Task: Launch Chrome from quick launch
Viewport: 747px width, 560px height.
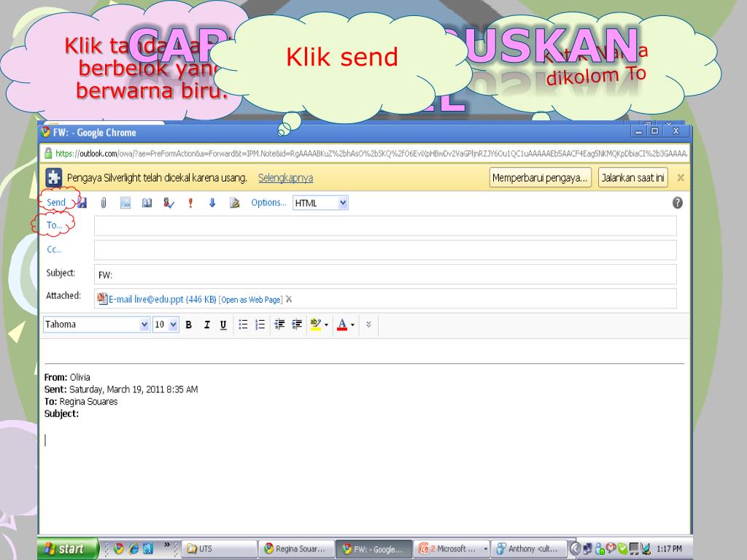Action: pos(119,548)
